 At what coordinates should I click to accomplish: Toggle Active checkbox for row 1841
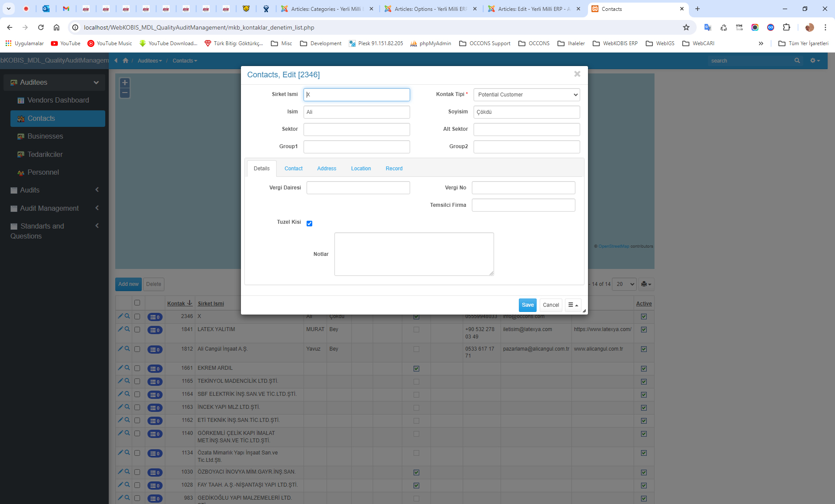[644, 329]
